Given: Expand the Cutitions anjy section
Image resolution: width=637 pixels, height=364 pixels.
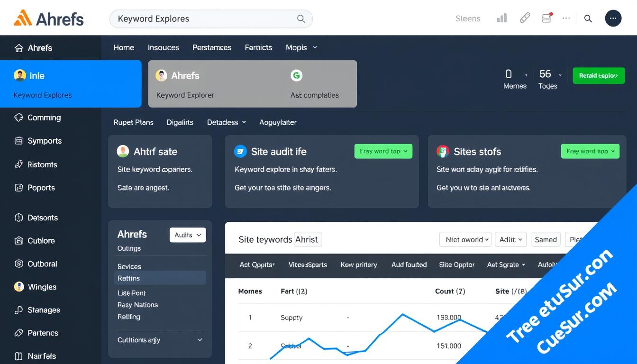Looking at the screenshot, I should pos(160,340).
